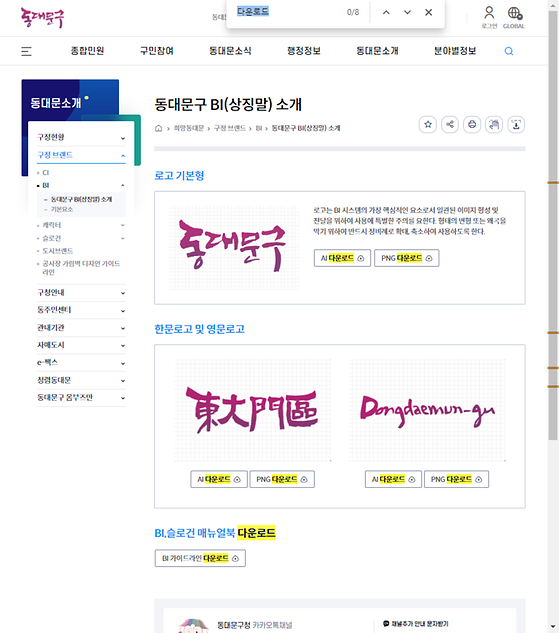Go to the previous find match with the up arrow
Viewport: 559px width, 633px height.
click(x=386, y=13)
